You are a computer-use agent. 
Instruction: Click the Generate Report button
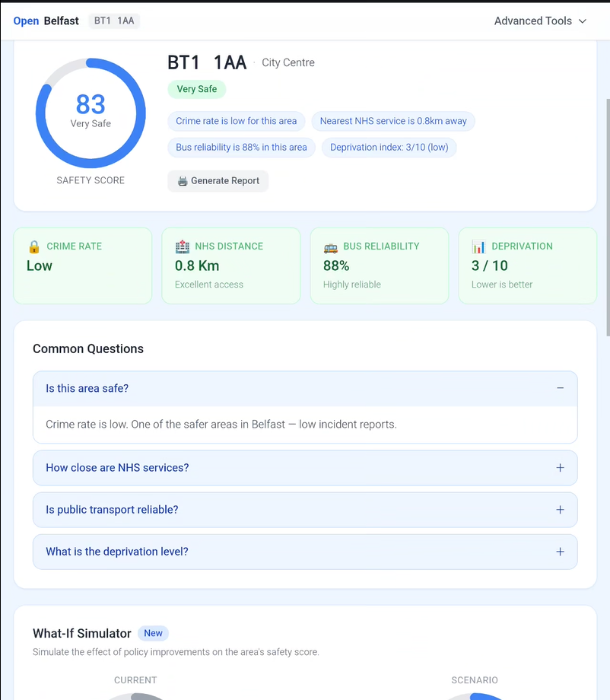[x=218, y=181]
